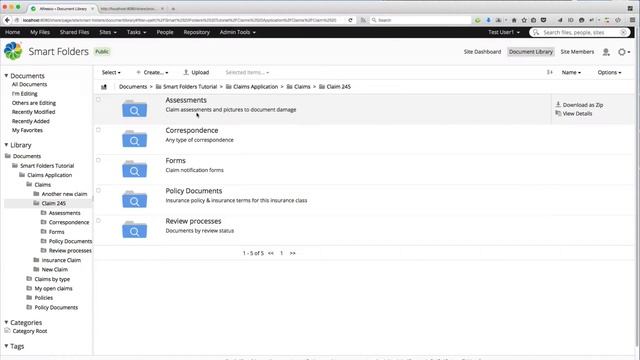640x360 pixels.
Task: Go to Home in top menu
Action: pos(12,32)
